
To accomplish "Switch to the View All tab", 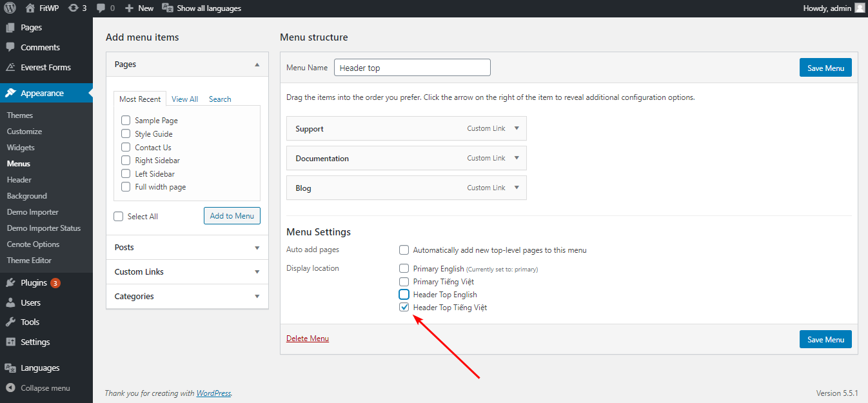I will coord(184,99).
